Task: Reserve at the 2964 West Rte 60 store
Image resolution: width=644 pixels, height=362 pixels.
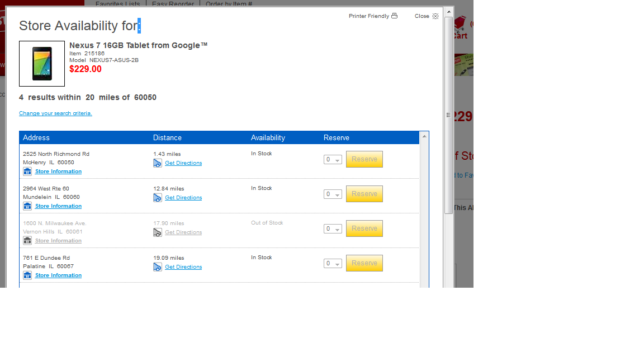Action: coord(364,194)
